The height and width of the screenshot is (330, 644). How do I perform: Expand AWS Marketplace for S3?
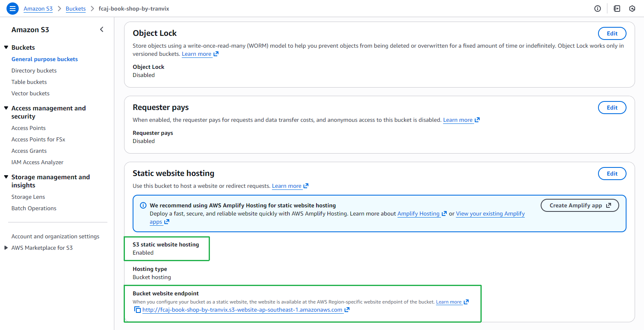click(x=6, y=248)
